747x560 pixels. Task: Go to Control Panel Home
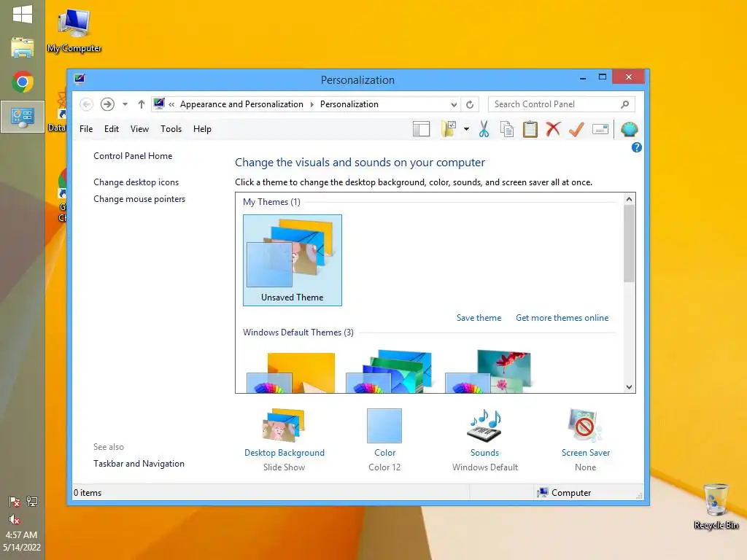pos(133,156)
